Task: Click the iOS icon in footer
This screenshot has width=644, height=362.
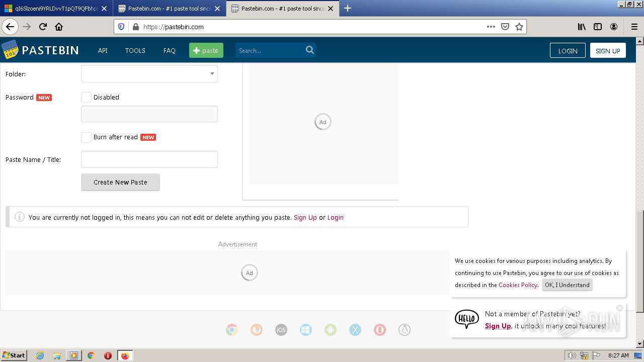Action: click(281, 330)
